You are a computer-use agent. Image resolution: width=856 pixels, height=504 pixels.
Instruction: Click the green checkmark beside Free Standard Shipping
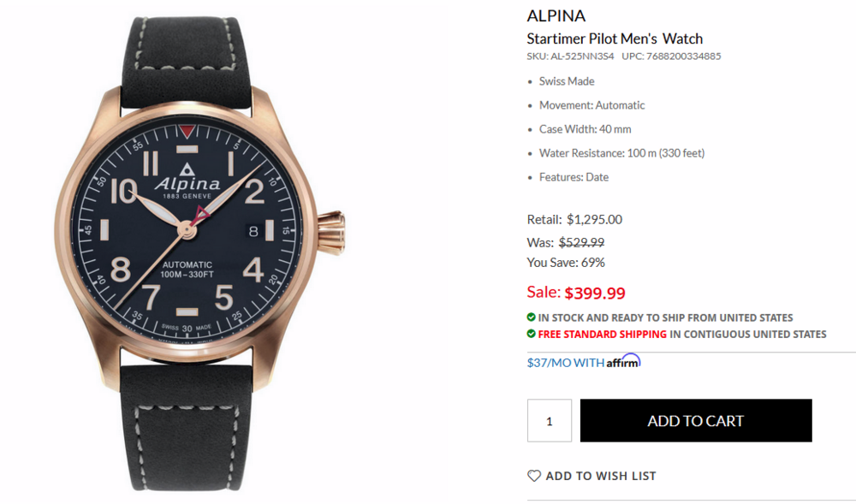532,334
